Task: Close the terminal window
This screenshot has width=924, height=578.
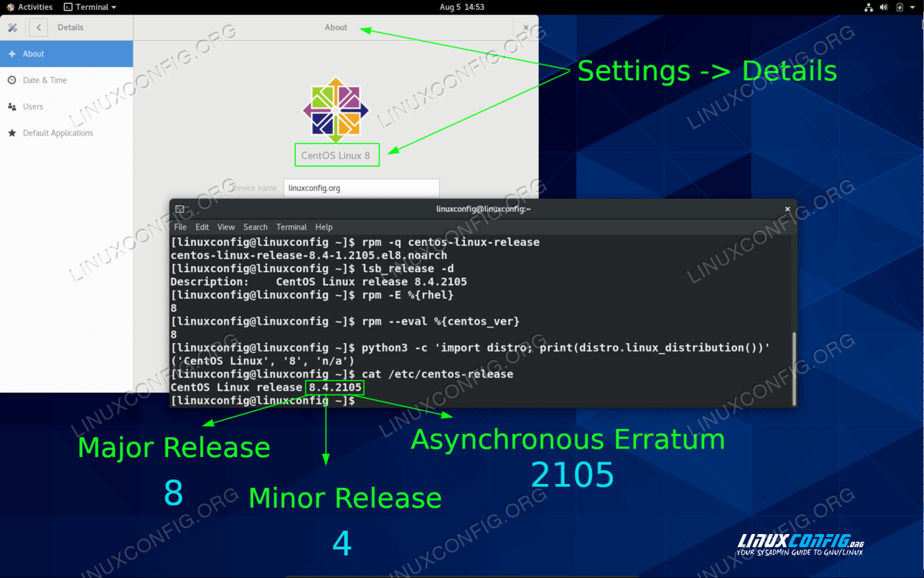Action: click(x=787, y=209)
